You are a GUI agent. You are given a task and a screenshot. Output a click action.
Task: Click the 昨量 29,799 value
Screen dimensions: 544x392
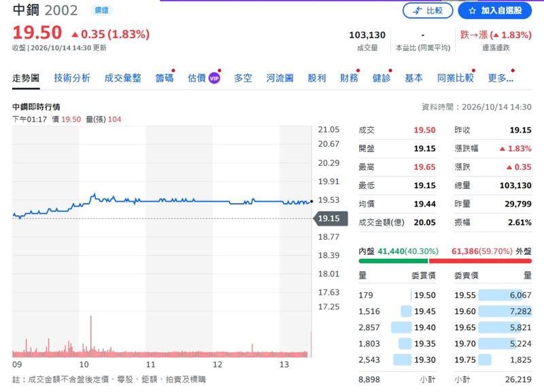click(x=518, y=204)
